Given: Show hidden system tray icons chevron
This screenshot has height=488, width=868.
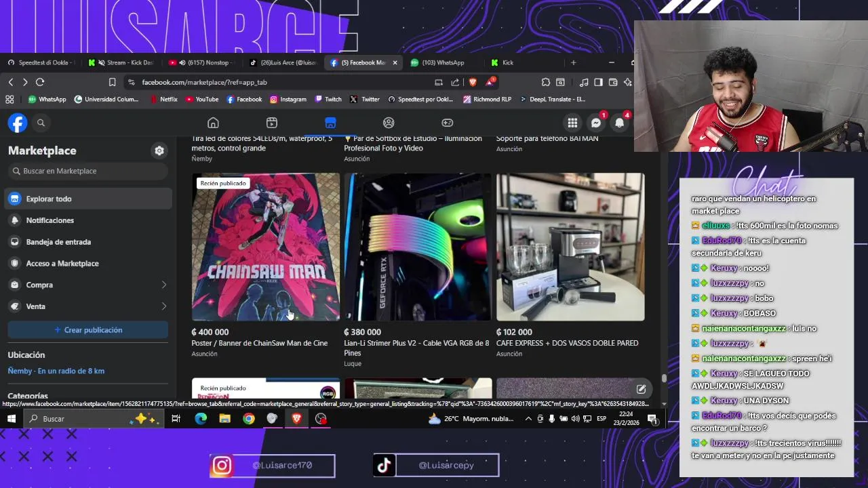Looking at the screenshot, I should 528,419.
